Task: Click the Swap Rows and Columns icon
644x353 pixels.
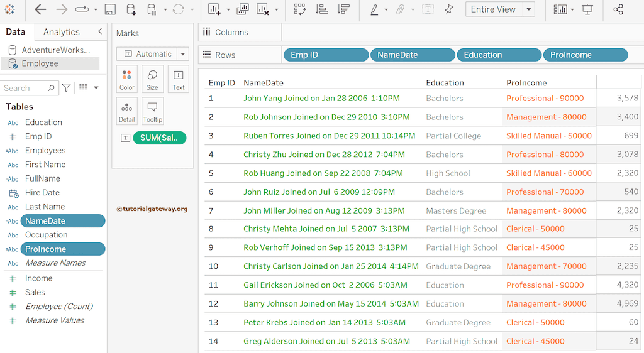Action: point(299,9)
